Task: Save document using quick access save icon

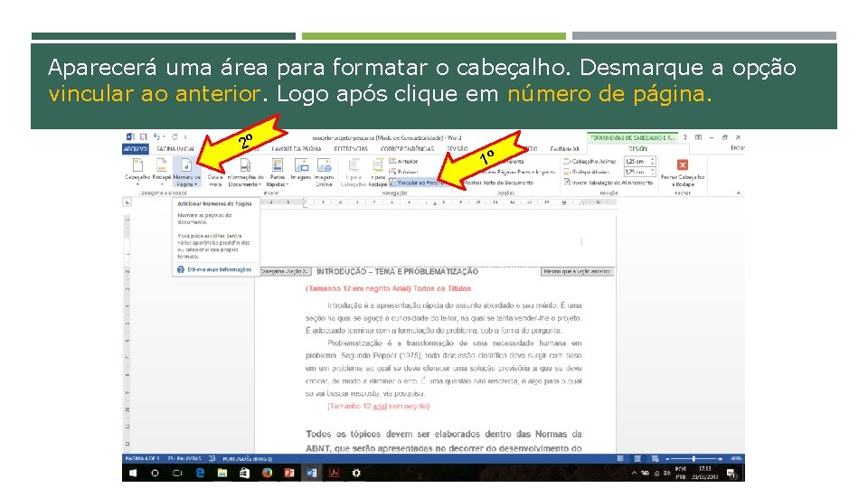Action: click(x=144, y=136)
